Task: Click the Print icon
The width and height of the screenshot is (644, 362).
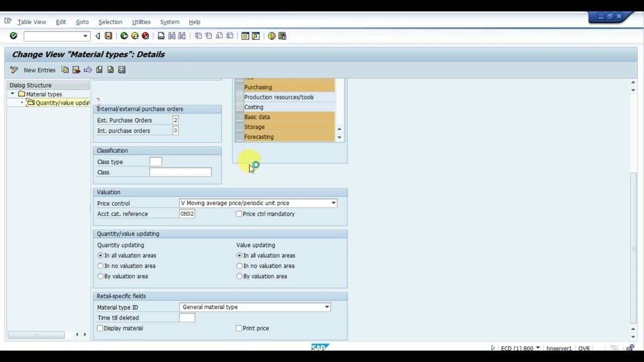Action: 161,36
